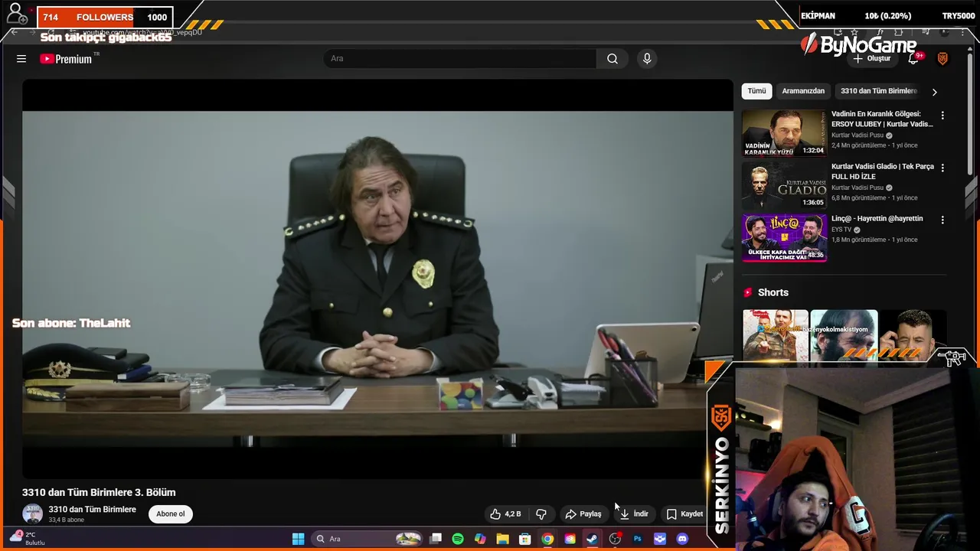The image size is (980, 551).
Task: Open Linç@ - Hayrettin video title
Action: pos(877,219)
